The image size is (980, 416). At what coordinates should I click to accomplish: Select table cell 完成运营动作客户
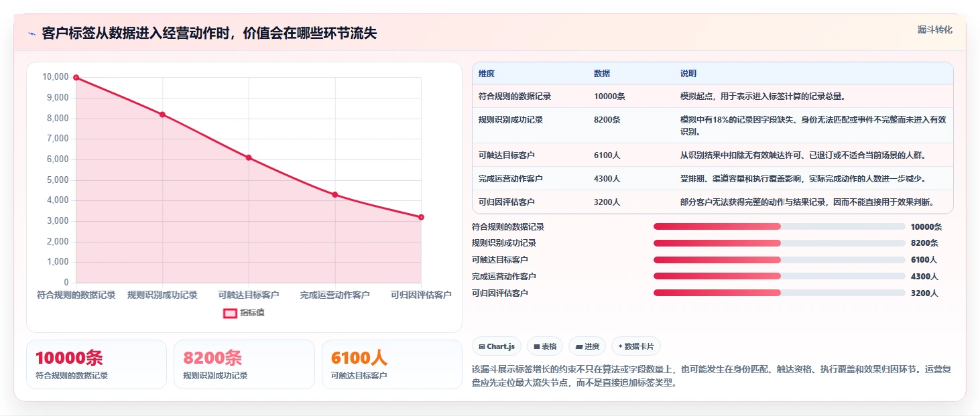click(511, 179)
